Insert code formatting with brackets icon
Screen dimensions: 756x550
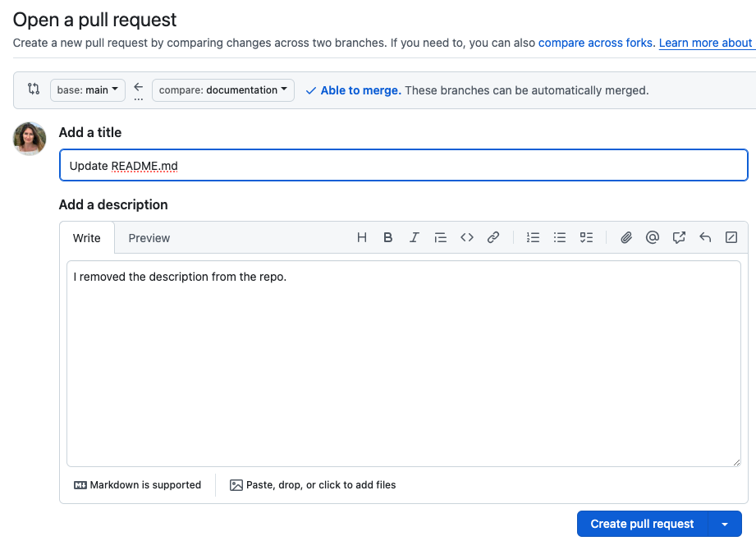467,238
